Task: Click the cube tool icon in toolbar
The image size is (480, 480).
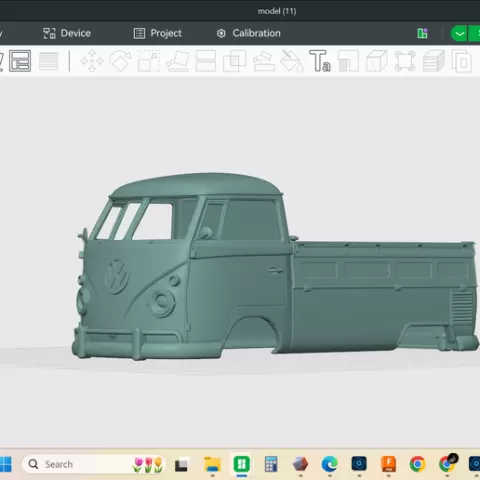Action: pyautogui.click(x=377, y=61)
